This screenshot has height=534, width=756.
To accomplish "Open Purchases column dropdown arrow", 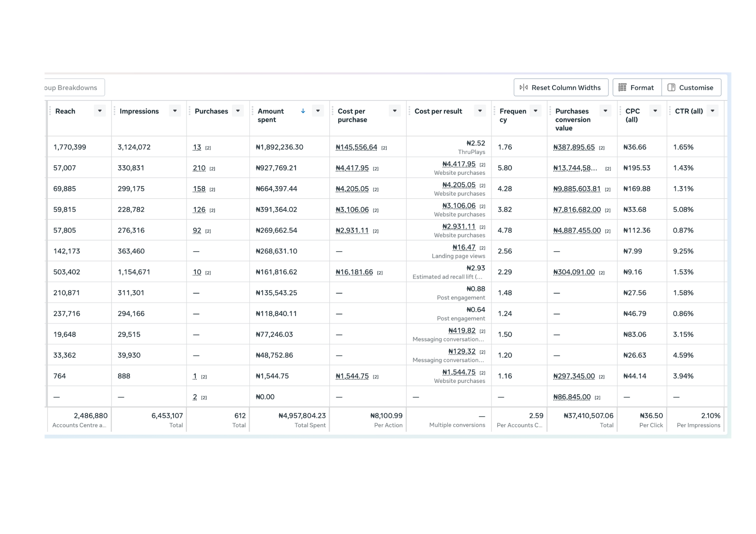I will (238, 111).
